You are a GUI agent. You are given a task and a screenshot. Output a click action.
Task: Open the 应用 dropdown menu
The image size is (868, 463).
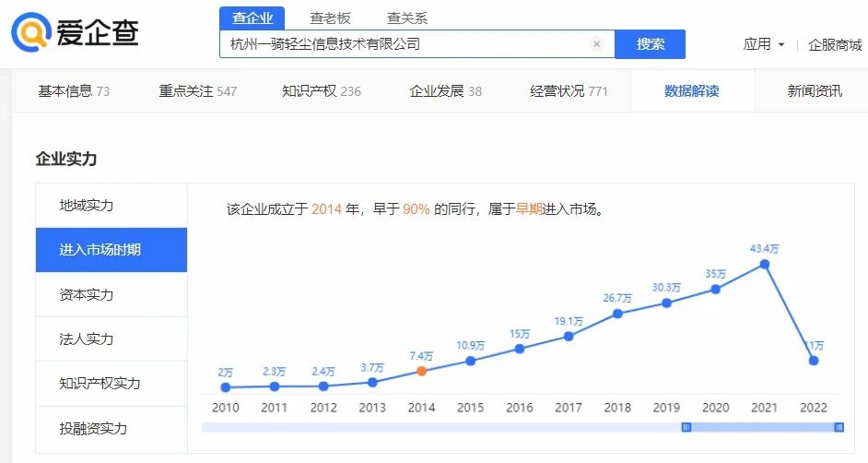[763, 44]
